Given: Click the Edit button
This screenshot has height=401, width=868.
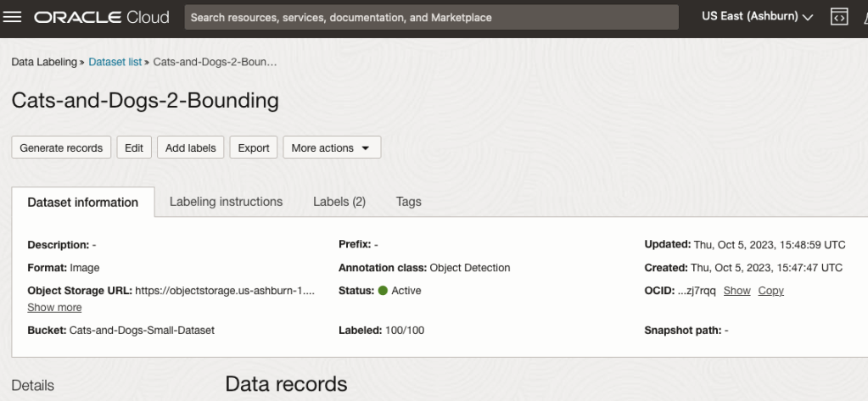Looking at the screenshot, I should click(x=134, y=148).
